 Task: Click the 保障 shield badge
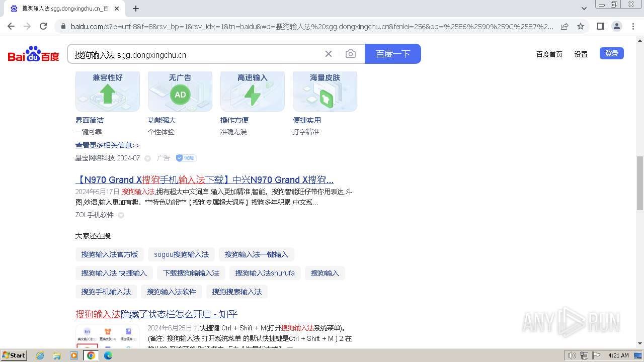(x=186, y=158)
